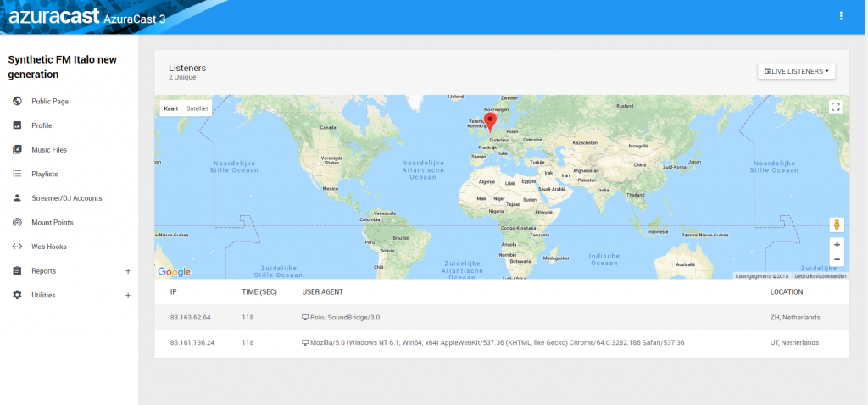Image resolution: width=868 pixels, height=405 pixels.
Task: Click location ZH, Netherlands
Action: [795, 318]
